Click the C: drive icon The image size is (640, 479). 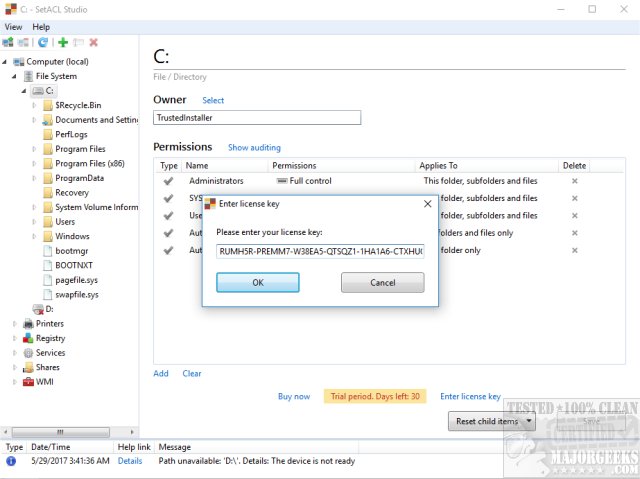pyautogui.click(x=38, y=91)
